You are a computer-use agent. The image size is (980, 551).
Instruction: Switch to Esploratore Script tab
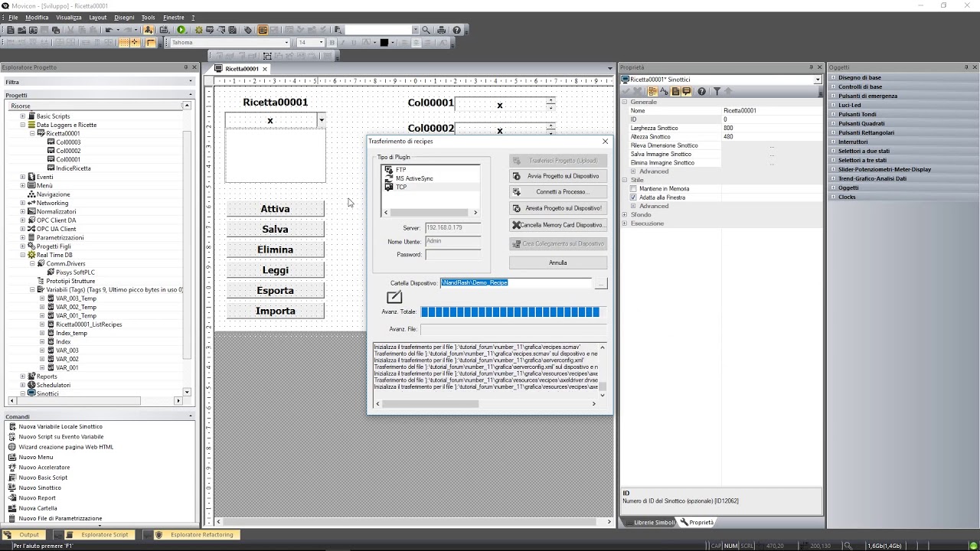(x=98, y=535)
